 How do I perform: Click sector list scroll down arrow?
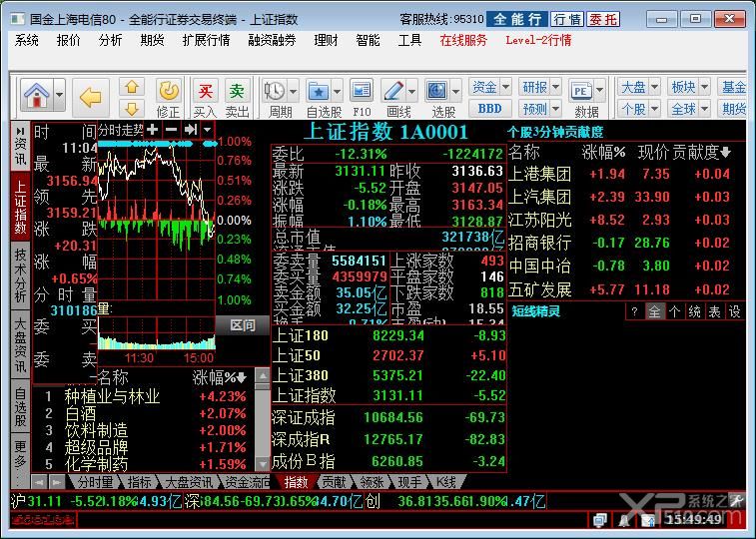coord(263,463)
